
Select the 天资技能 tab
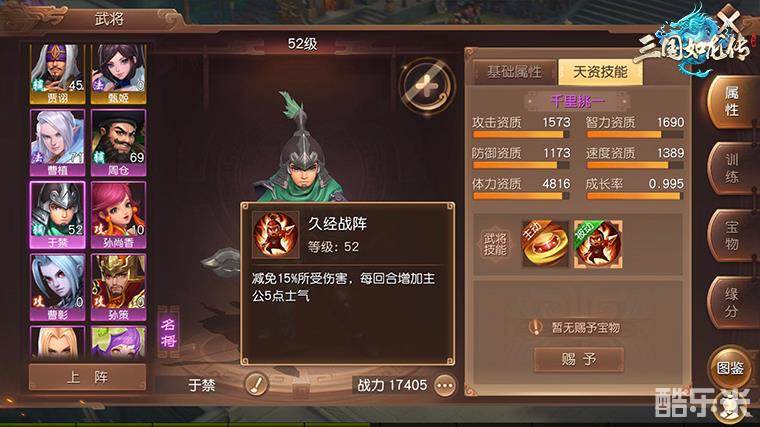tap(600, 72)
